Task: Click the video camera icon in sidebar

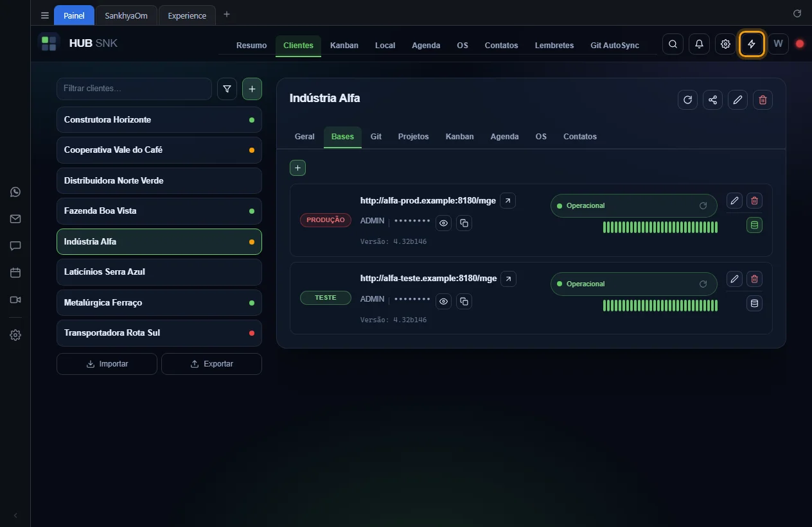Action: (15, 300)
